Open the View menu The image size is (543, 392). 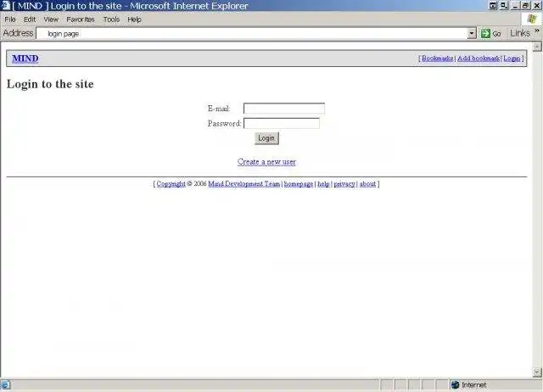(51, 20)
